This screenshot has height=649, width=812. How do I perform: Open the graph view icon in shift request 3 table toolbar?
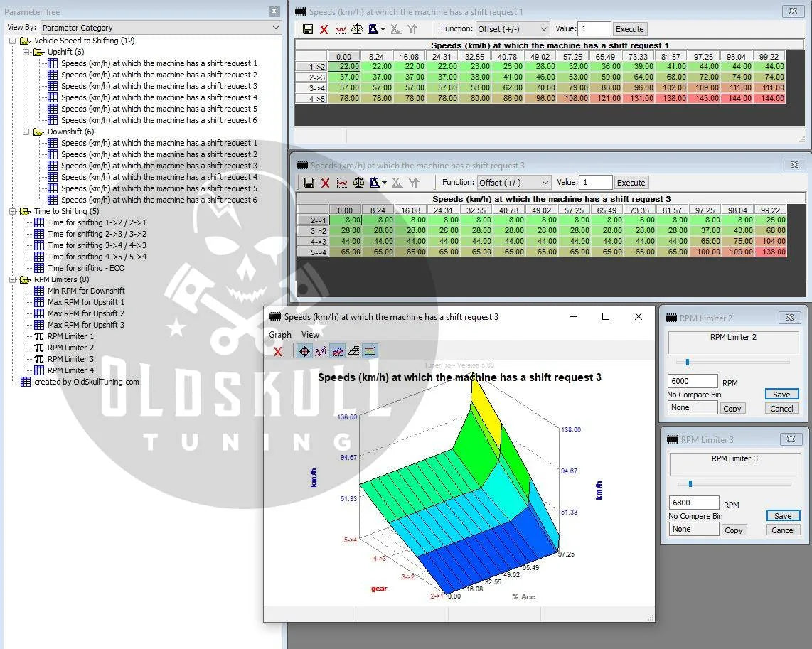[x=342, y=183]
